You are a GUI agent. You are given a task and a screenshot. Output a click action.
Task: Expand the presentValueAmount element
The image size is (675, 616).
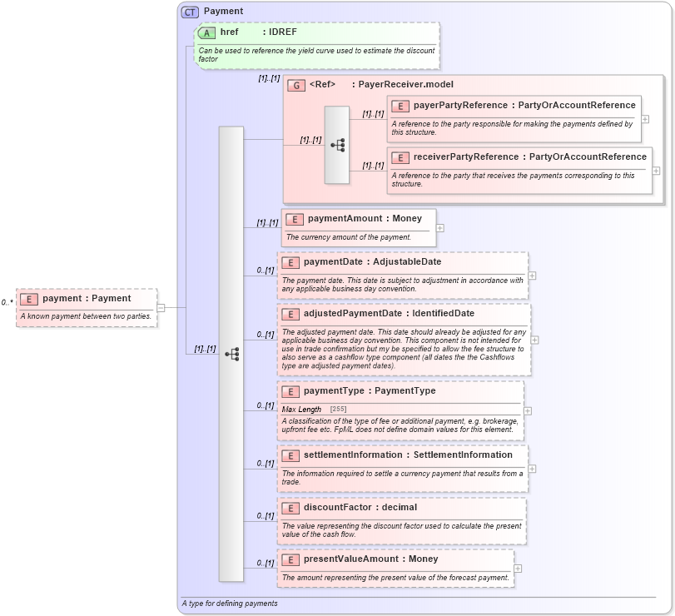(518, 569)
